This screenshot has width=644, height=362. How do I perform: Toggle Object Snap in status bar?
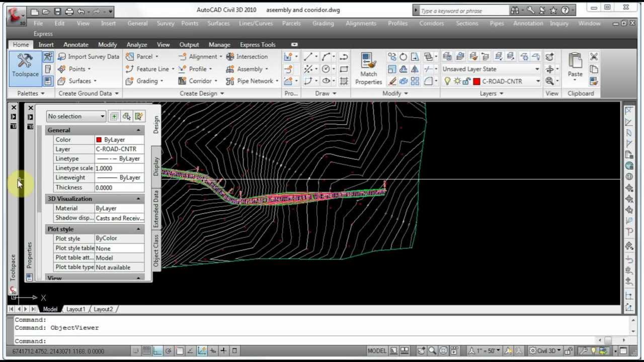pyautogui.click(x=180, y=351)
